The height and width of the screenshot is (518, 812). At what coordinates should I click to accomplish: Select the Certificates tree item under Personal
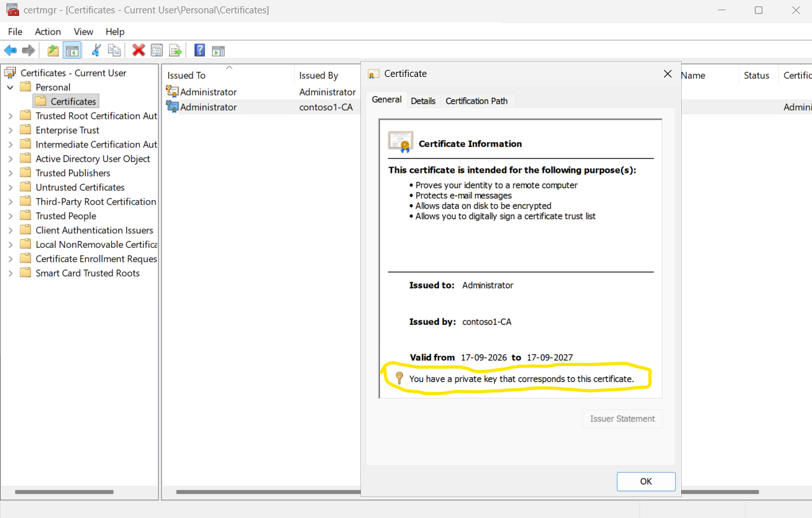point(74,101)
